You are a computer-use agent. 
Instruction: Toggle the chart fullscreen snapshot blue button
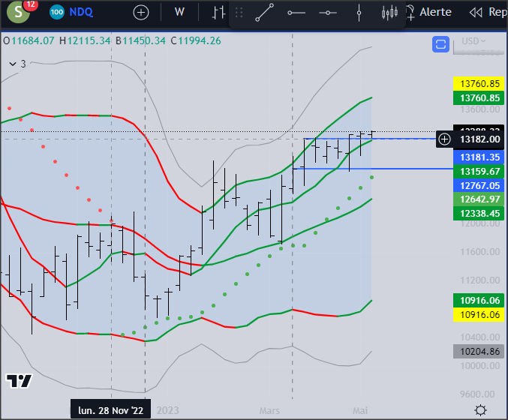click(440, 44)
